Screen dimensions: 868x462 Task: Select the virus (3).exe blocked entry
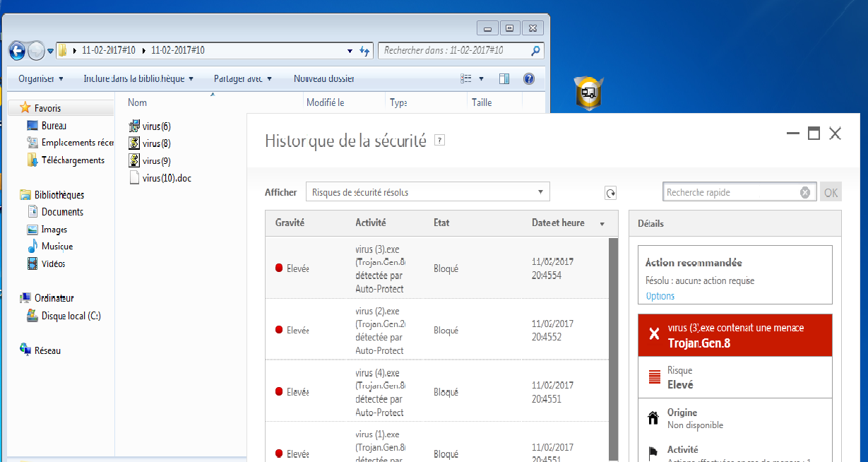coord(436,268)
